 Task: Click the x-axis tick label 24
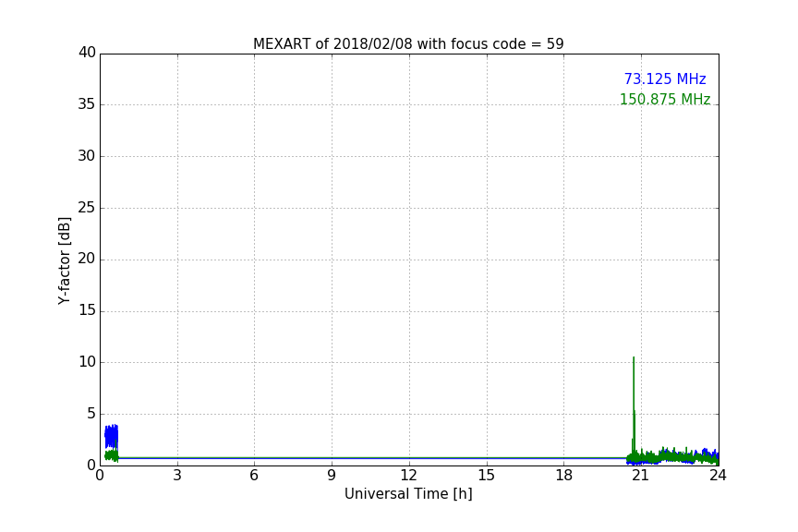point(718,476)
